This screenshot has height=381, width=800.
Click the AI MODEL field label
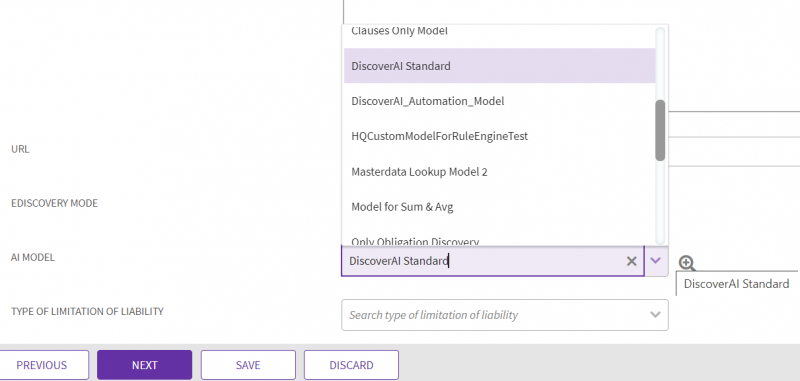[33, 257]
